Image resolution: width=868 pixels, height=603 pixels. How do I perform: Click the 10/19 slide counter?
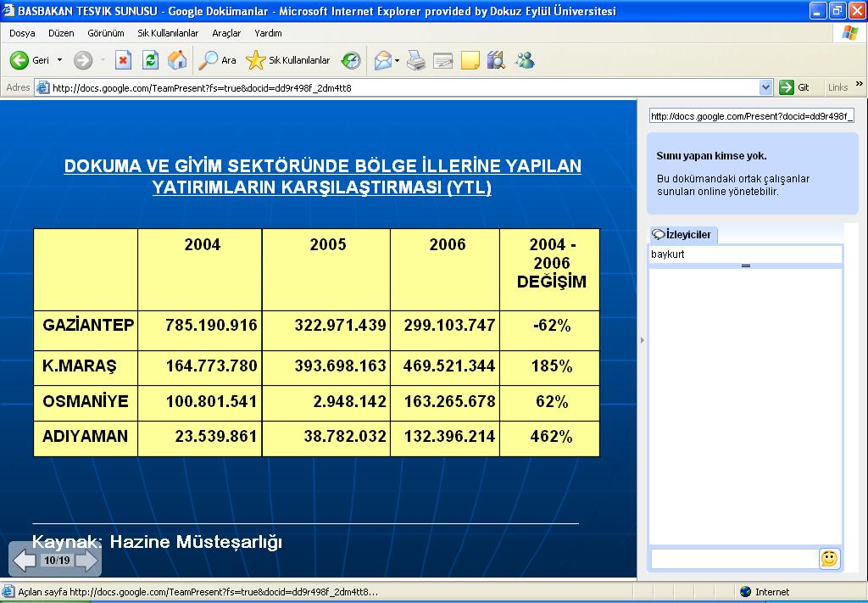tap(57, 561)
